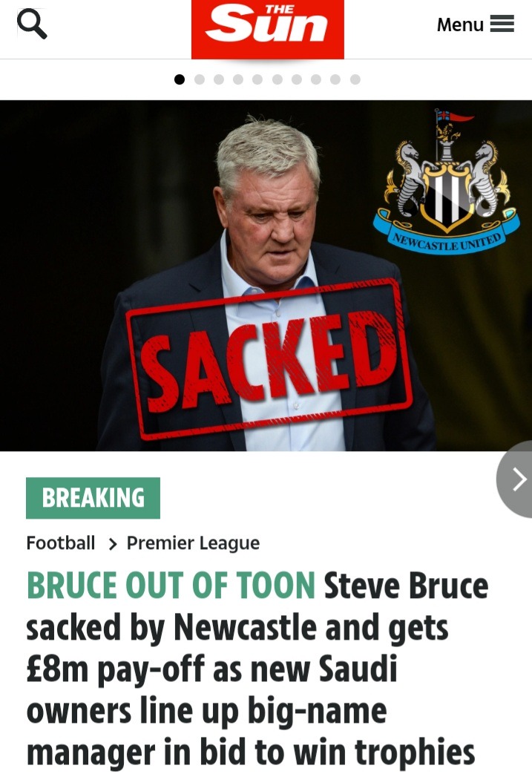Open the hamburger Menu icon
The height and width of the screenshot is (774, 532).
click(x=502, y=24)
